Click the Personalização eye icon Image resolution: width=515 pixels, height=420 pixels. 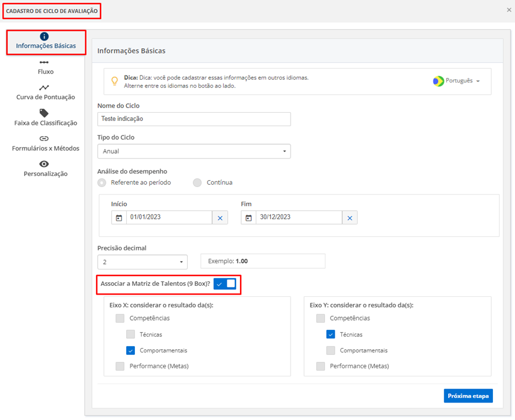click(44, 164)
